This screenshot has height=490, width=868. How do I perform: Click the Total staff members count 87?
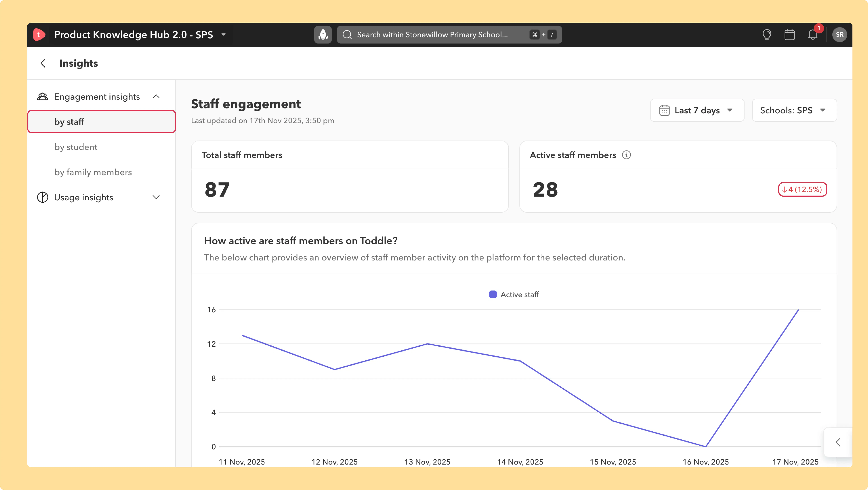217,189
